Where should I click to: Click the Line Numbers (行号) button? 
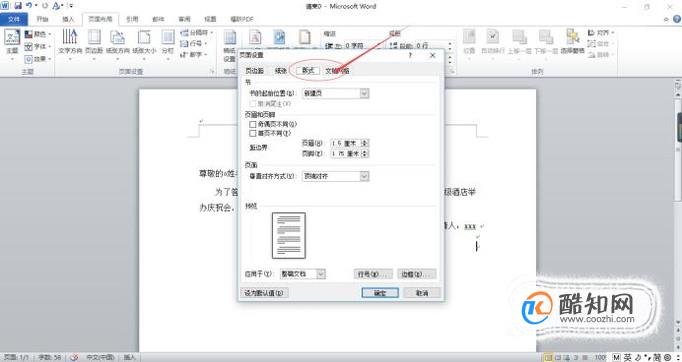click(373, 274)
